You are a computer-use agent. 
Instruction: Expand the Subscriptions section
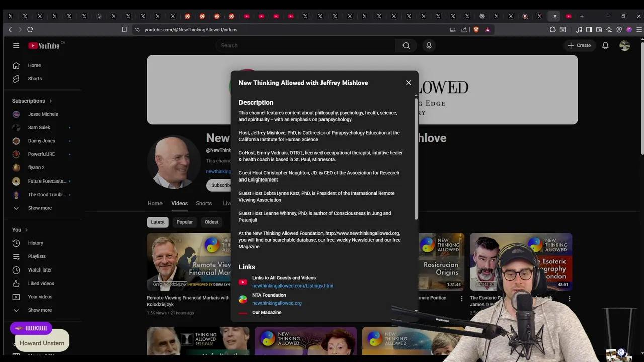tap(32, 101)
